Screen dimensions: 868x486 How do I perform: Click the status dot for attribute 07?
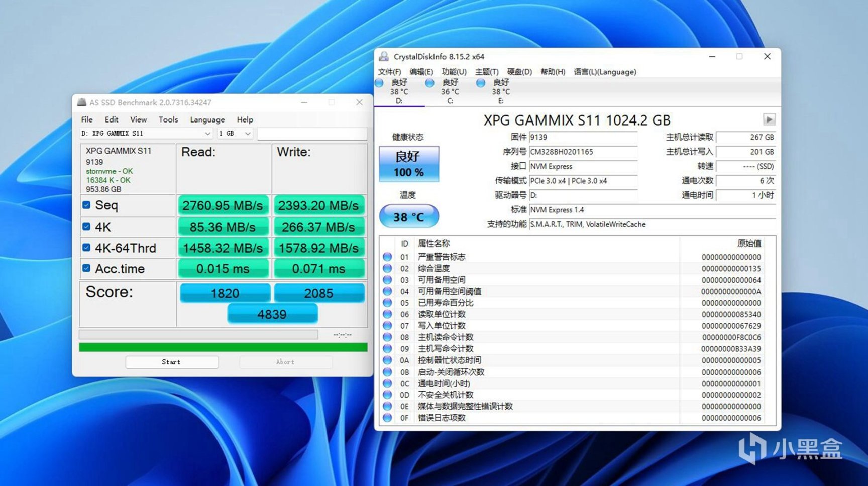click(387, 326)
